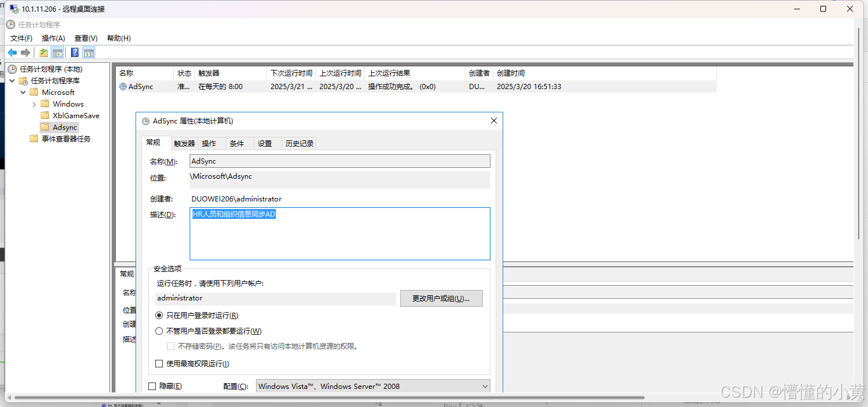Viewport: 868px width, 407px height.
Task: Click the AdSync task clock icon in list
Action: 123,87
